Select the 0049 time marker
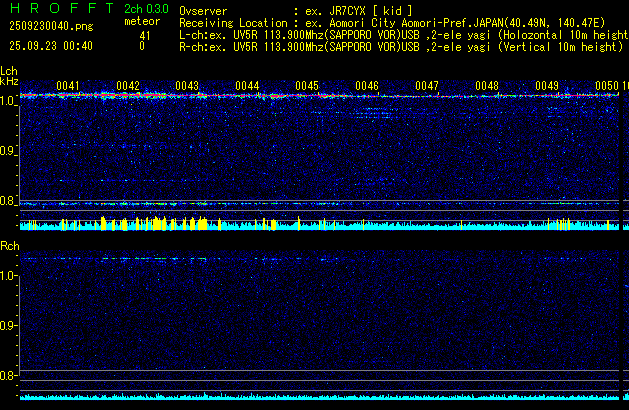 click(546, 86)
